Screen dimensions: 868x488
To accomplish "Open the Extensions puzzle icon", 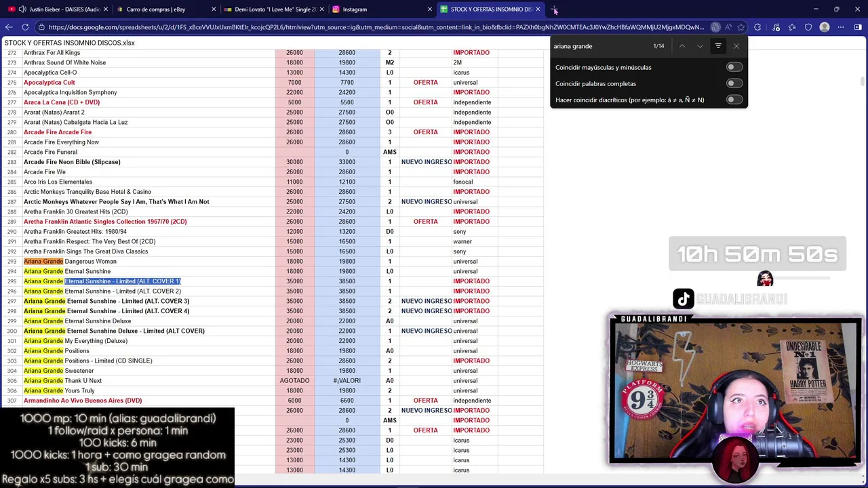I will tap(757, 27).
